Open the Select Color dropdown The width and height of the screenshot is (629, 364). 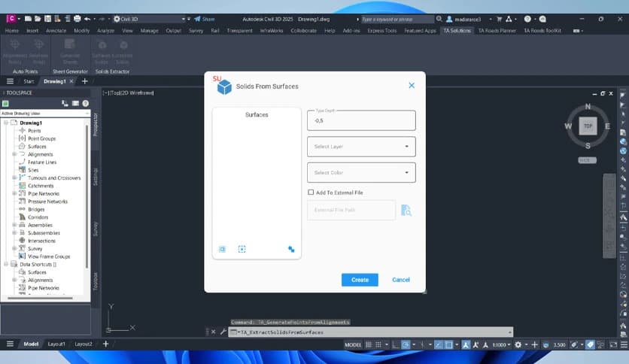pos(361,172)
